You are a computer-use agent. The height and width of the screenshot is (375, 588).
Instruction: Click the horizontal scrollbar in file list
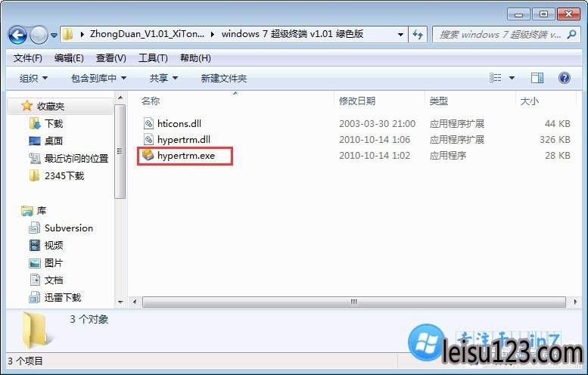coord(353,302)
